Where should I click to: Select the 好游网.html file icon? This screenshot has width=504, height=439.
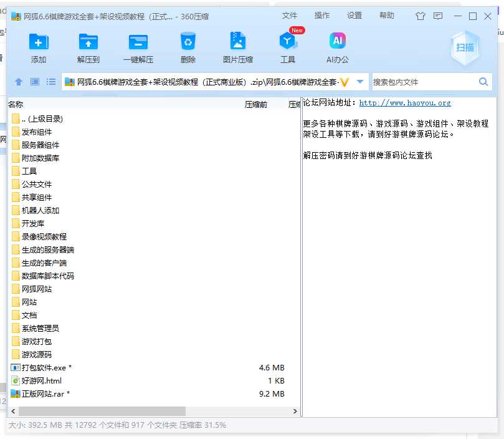pos(16,381)
